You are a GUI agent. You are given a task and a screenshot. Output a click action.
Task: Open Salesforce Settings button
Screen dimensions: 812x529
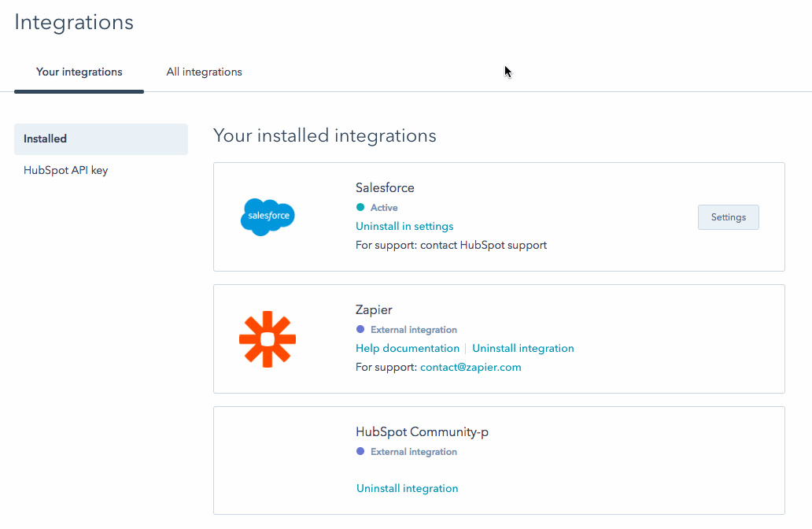coord(728,217)
